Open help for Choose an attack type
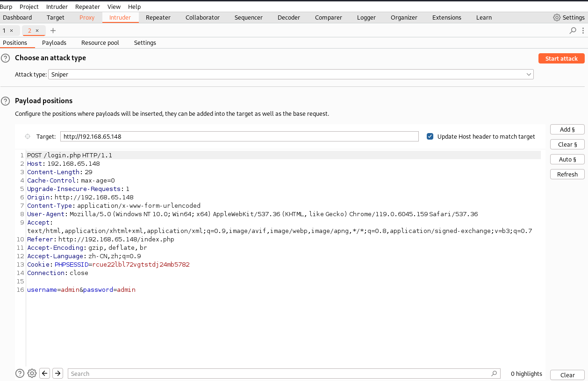588x381 pixels. (x=5, y=58)
